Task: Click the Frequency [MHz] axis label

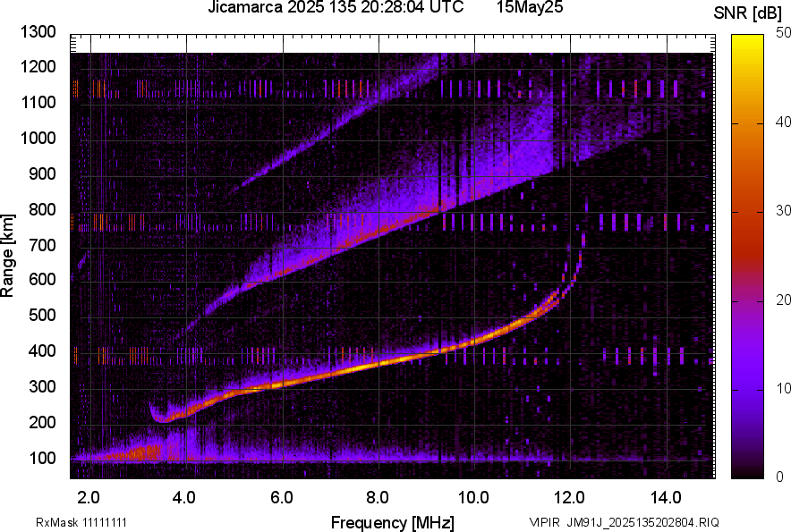Action: pos(393,522)
